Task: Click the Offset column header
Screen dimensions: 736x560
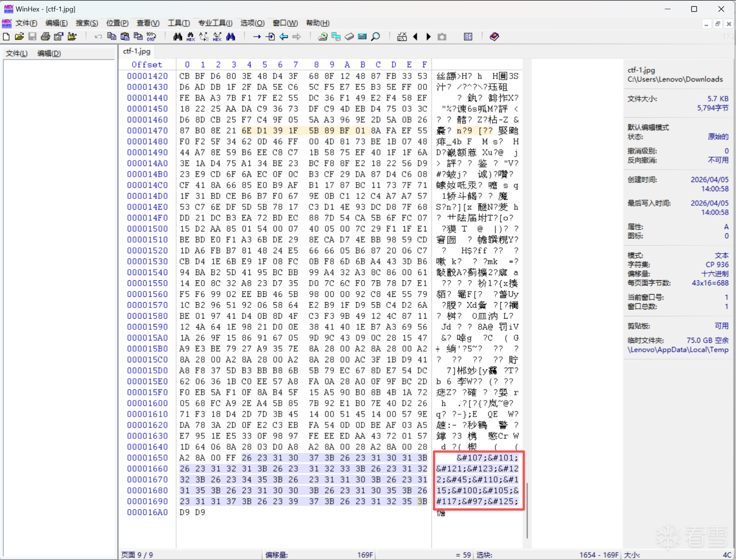Action: tap(147, 65)
